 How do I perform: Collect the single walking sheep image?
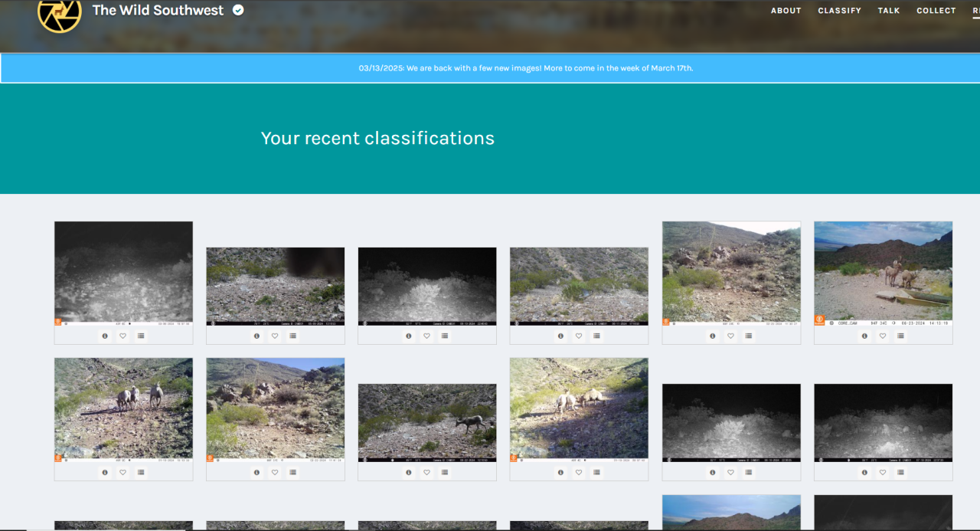click(444, 473)
